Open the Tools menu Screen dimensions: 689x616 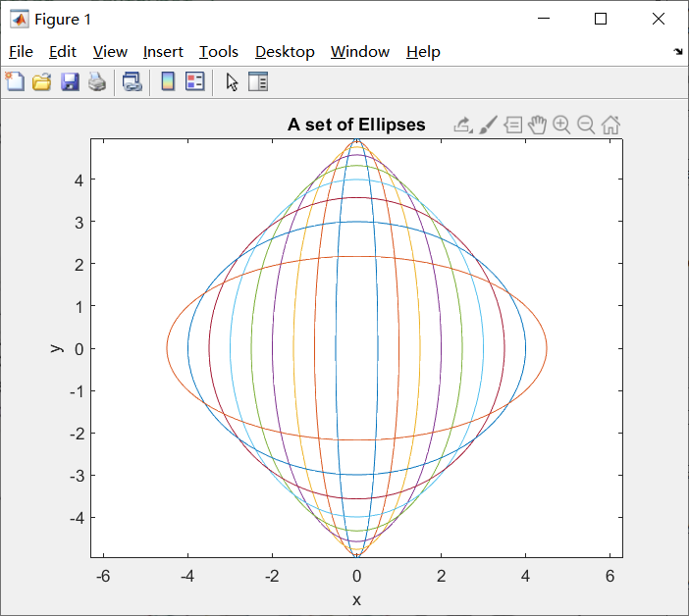tap(219, 52)
